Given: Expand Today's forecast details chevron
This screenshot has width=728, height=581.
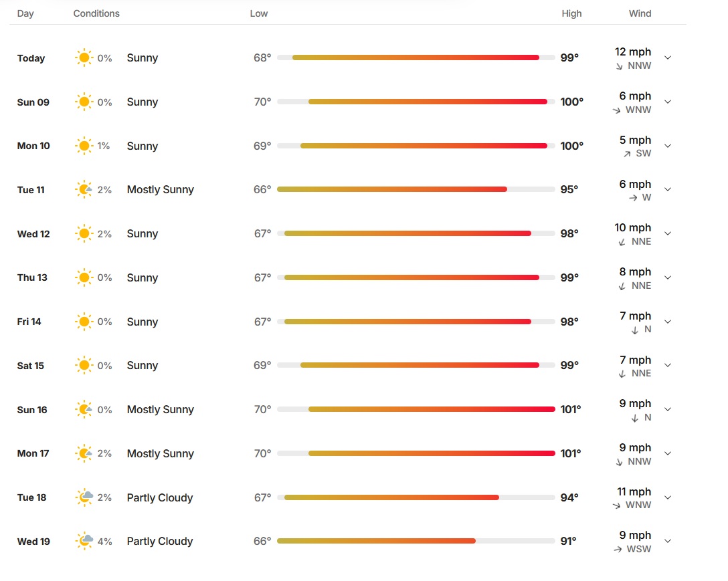Looking at the screenshot, I should click(668, 57).
